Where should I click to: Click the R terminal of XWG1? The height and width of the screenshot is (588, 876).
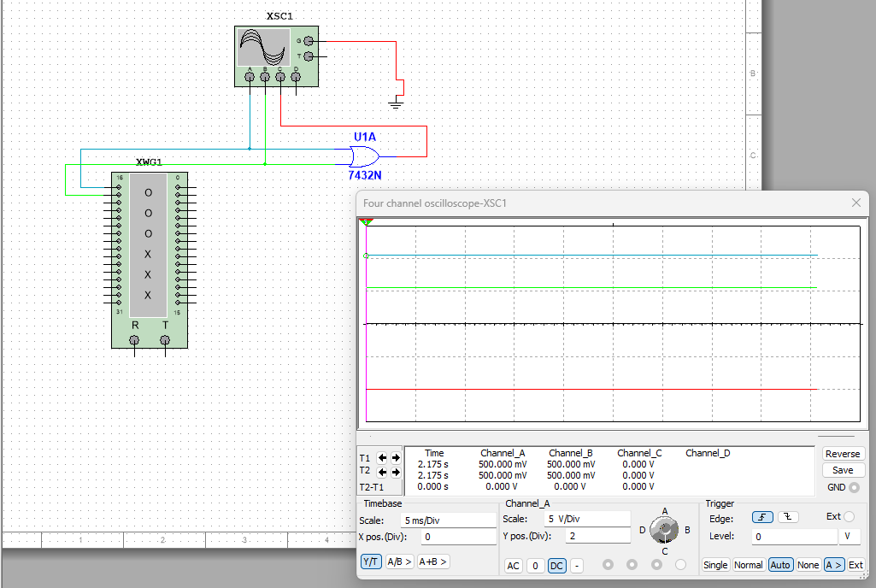pos(134,340)
